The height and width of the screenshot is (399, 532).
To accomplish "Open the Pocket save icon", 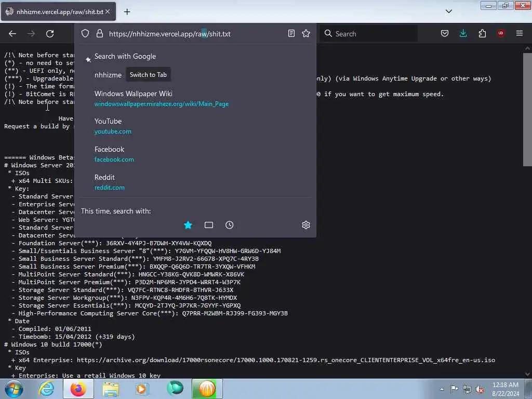I will [x=445, y=33].
